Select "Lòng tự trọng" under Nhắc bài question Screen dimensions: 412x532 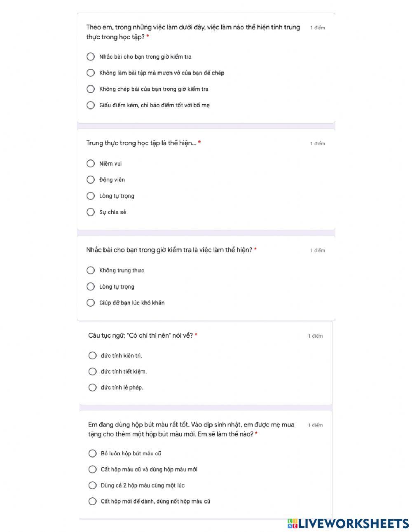pyautogui.click(x=91, y=286)
